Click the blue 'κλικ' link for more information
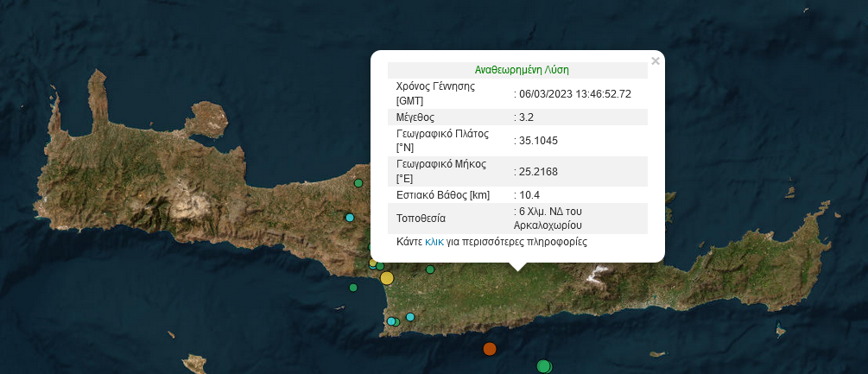 [434, 243]
